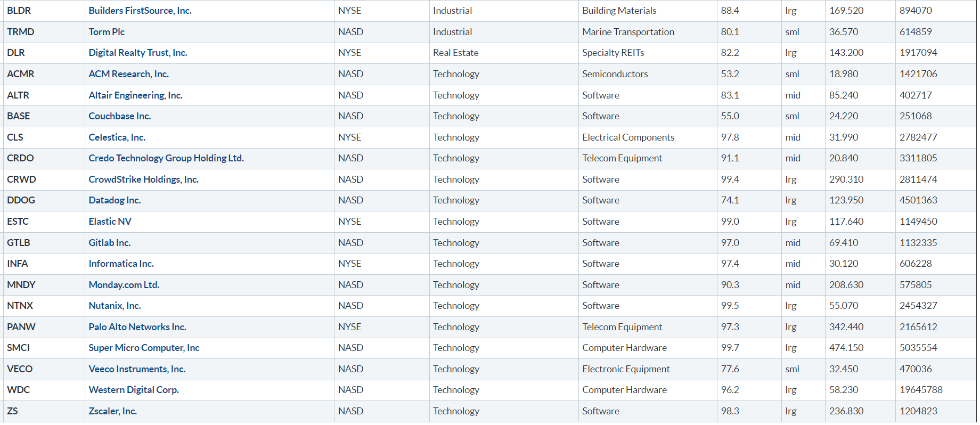The height and width of the screenshot is (425, 980).
Task: Open Digital Realty Trust, Inc. page
Action: 138,53
